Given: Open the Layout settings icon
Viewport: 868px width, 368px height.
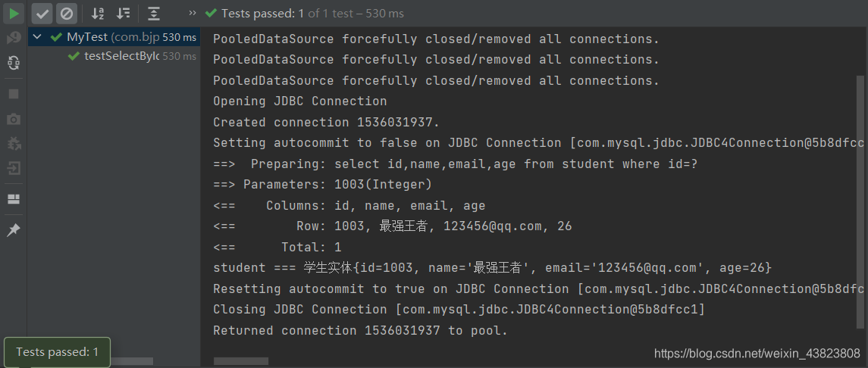Looking at the screenshot, I should coord(13,199).
